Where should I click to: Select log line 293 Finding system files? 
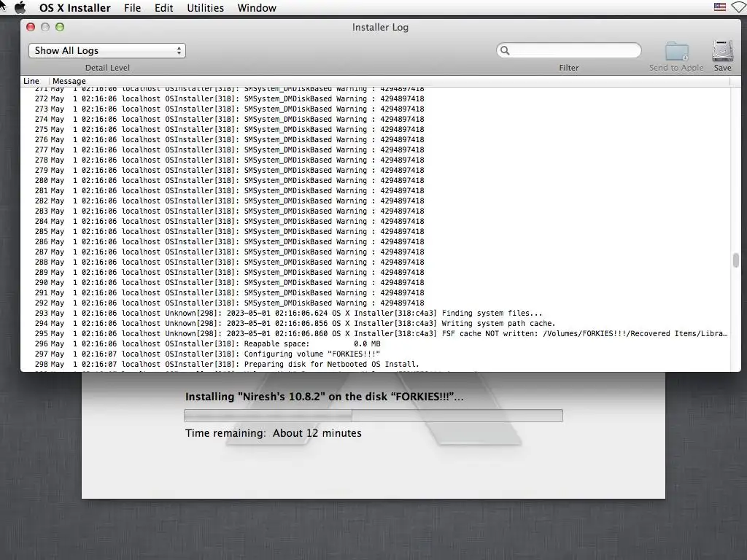375,314
